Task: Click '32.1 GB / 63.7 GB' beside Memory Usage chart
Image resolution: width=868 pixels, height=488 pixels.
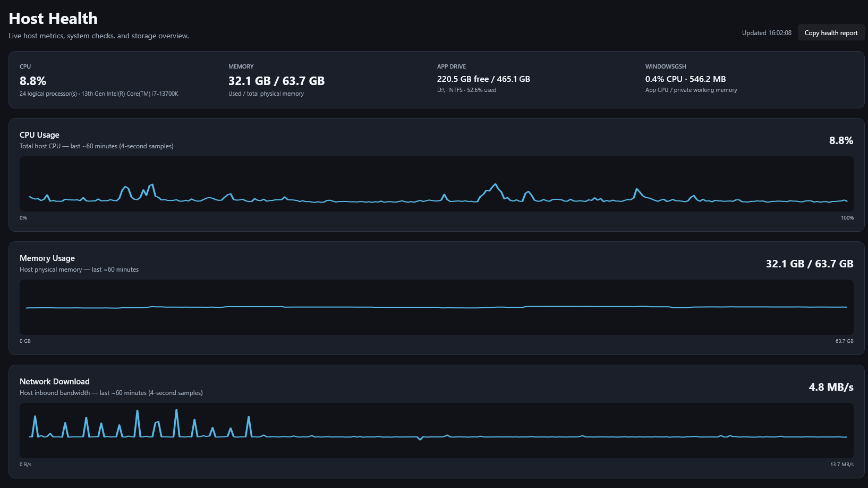Action: pyautogui.click(x=810, y=264)
